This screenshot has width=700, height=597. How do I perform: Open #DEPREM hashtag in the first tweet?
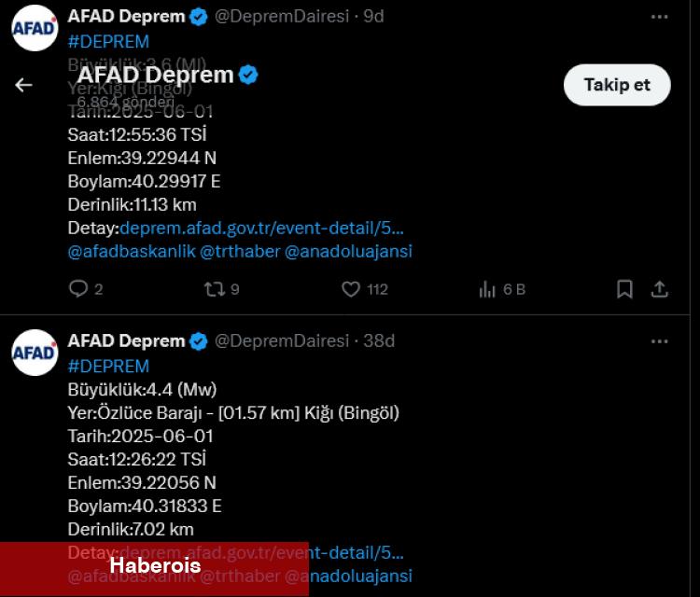(x=108, y=41)
